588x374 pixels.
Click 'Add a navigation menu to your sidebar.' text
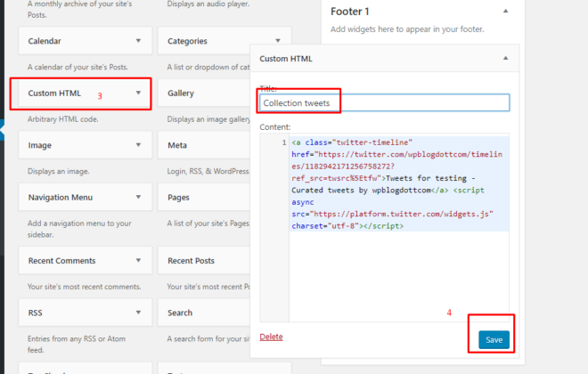tap(79, 229)
